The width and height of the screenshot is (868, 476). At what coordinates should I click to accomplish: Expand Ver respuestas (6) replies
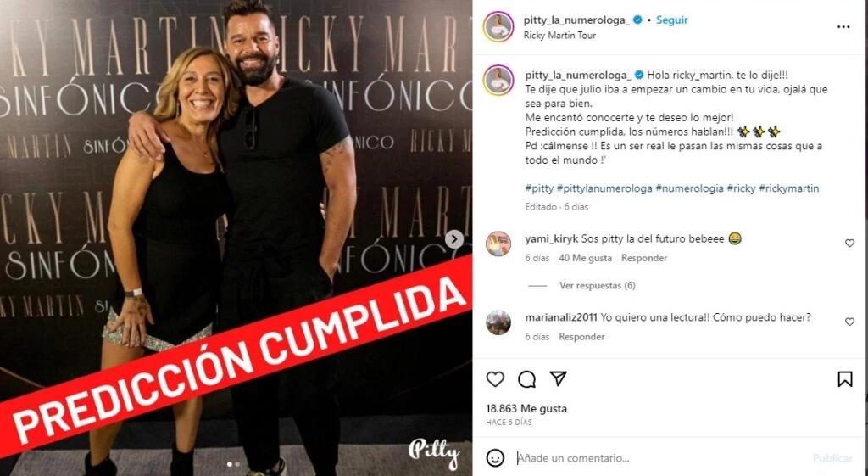[598, 285]
